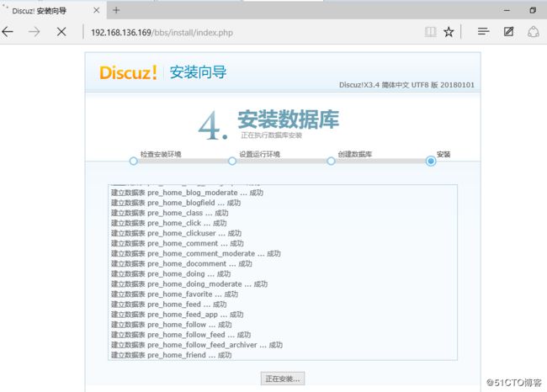Viewport: 547px width, 392px height.
Task: Stop loading the page with the X icon
Action: click(61, 32)
